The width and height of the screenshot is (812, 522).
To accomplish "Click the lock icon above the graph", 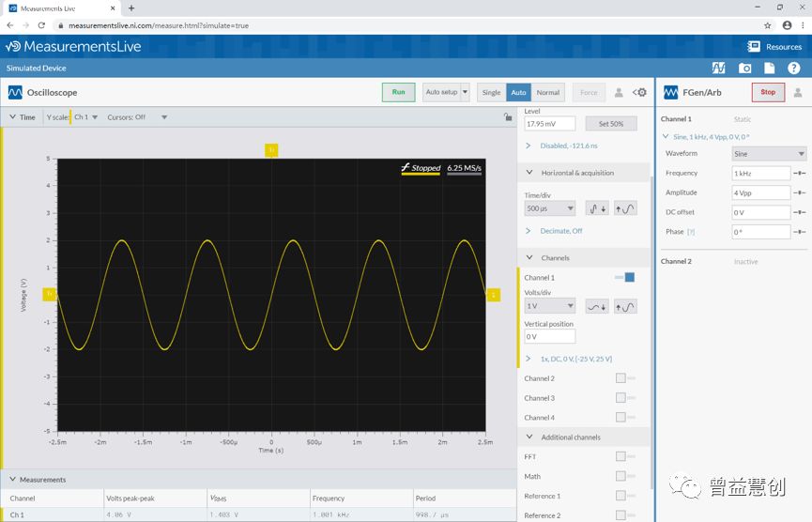I will 508,117.
